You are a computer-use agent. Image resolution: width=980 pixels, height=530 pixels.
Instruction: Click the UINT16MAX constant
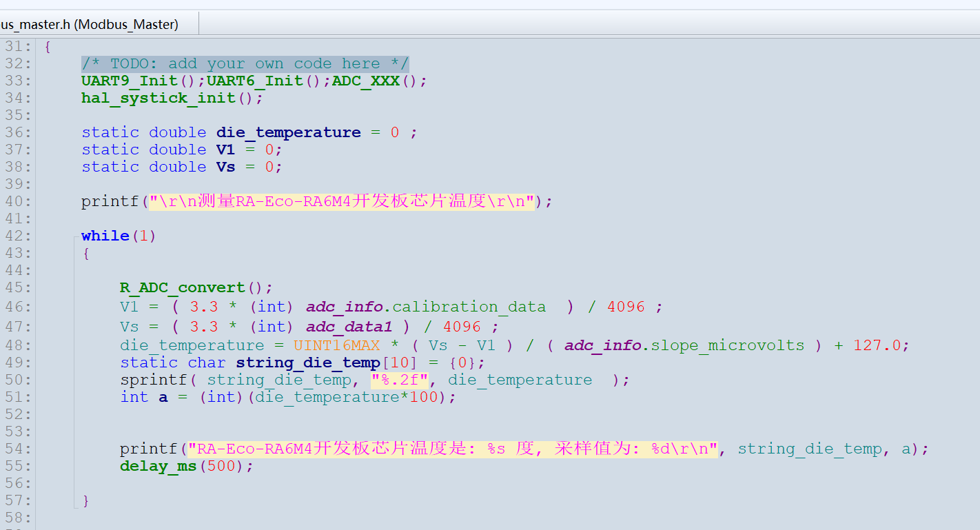pos(336,345)
